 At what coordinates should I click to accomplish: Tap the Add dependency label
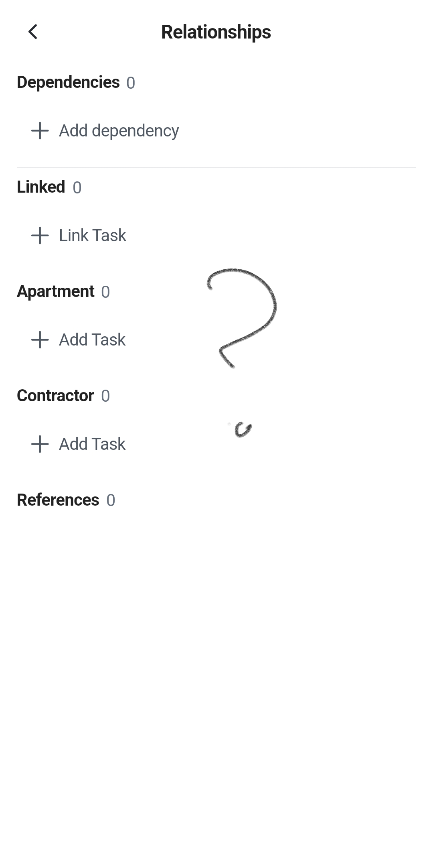119,131
